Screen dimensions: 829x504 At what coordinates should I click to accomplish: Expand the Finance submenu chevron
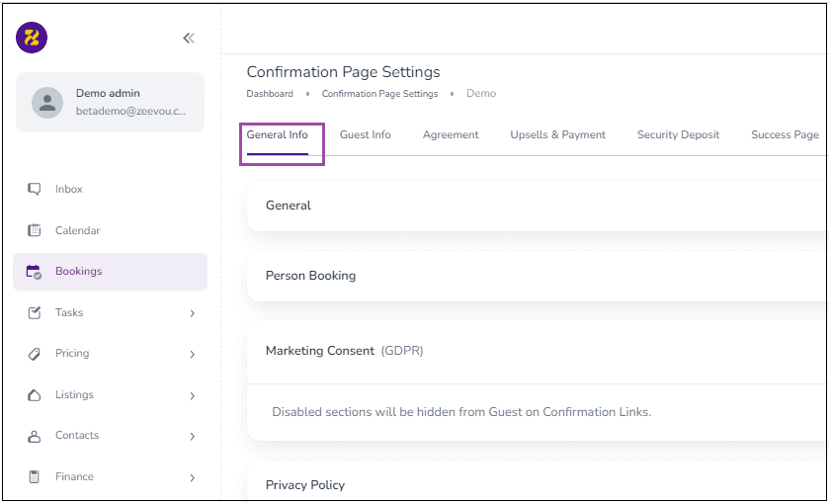(193, 477)
